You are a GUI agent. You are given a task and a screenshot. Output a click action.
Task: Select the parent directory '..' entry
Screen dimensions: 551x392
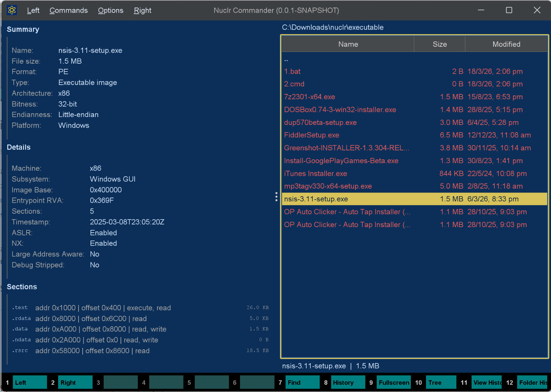(415, 59)
